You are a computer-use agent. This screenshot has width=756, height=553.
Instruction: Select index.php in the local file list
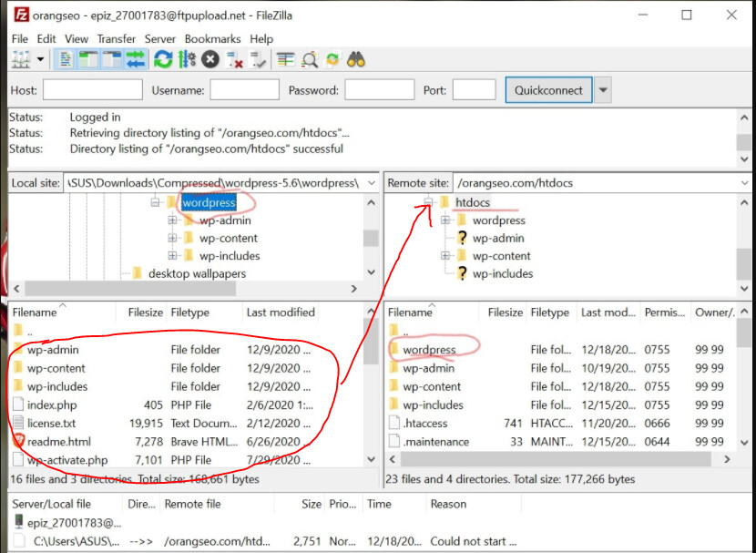click(52, 405)
